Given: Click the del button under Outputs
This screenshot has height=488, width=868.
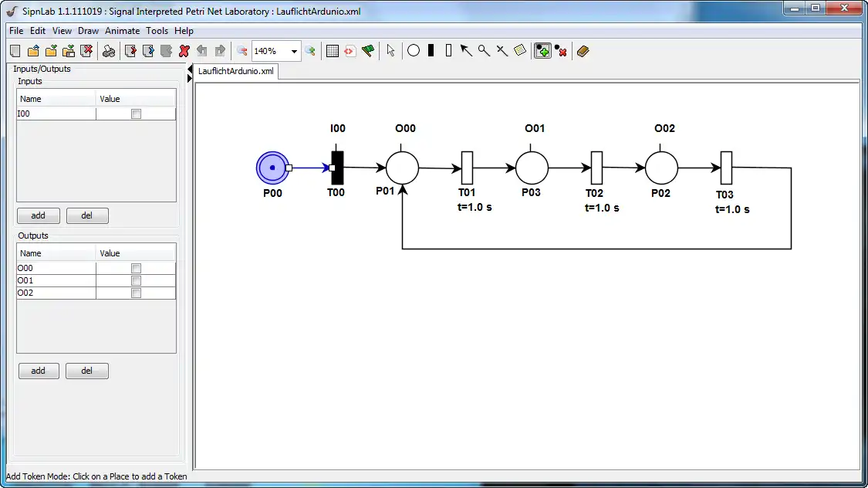Looking at the screenshot, I should [87, 371].
